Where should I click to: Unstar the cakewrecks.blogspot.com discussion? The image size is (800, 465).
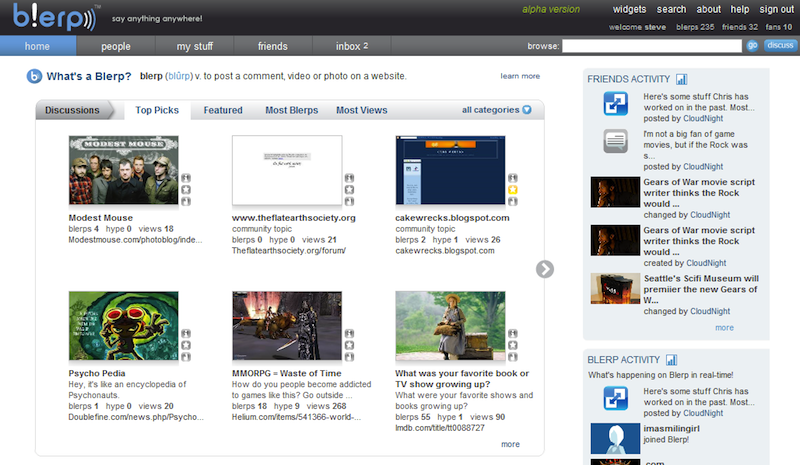512,189
